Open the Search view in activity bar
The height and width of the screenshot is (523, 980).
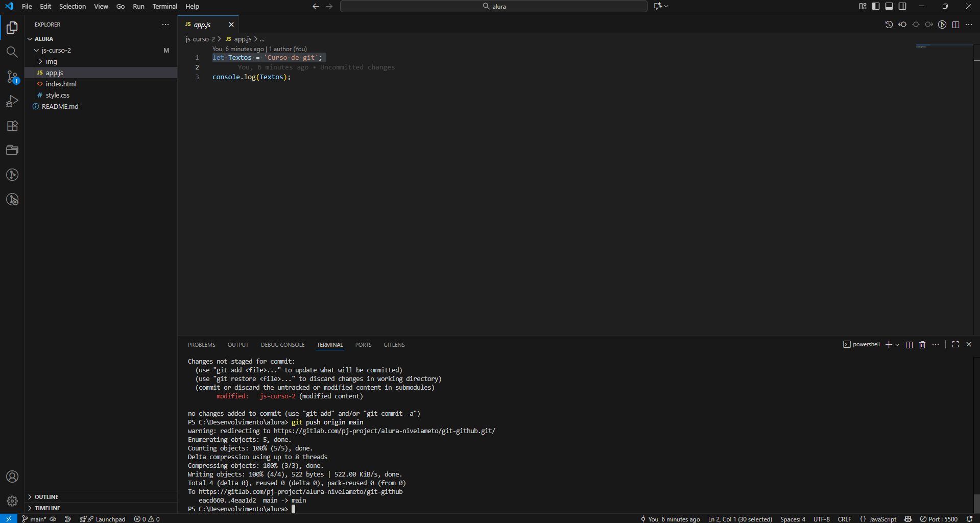pyautogui.click(x=12, y=52)
